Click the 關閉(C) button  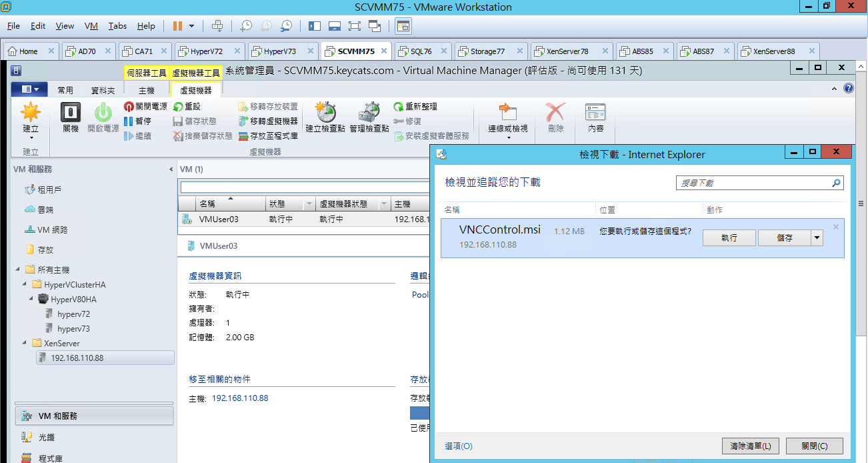pyautogui.click(x=814, y=446)
